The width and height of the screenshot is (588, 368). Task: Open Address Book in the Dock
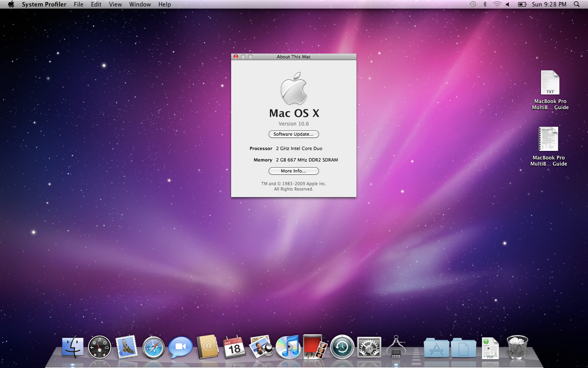(x=207, y=347)
